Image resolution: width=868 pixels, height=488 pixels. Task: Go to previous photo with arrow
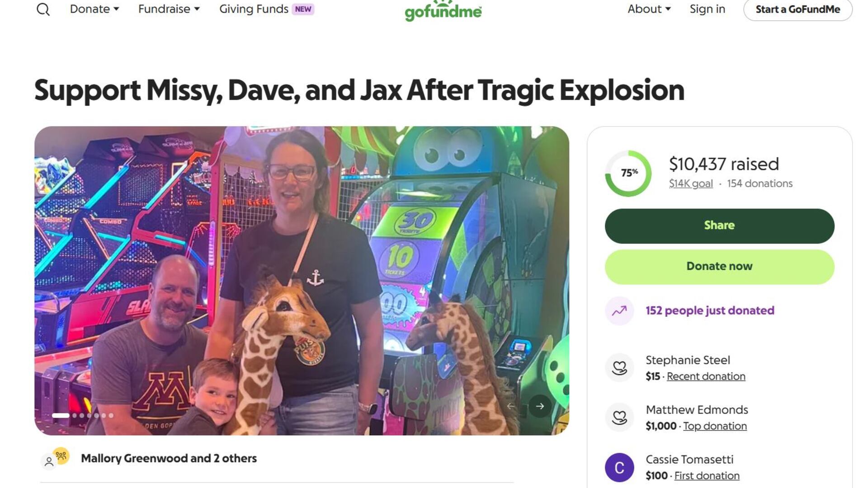[x=511, y=406]
